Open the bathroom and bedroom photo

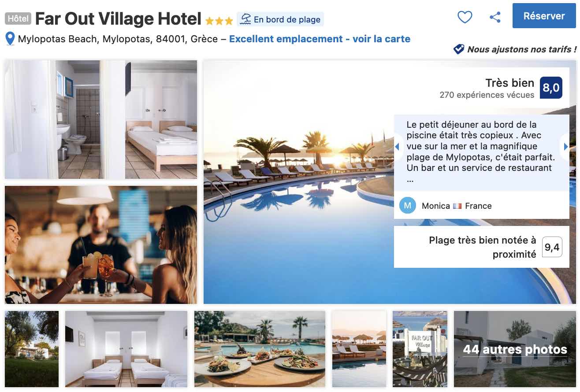[101, 119]
